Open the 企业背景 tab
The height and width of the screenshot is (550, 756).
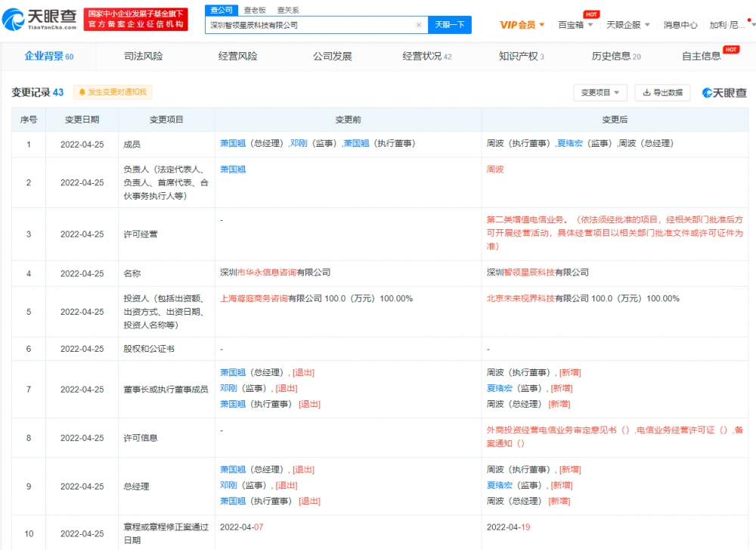48,57
